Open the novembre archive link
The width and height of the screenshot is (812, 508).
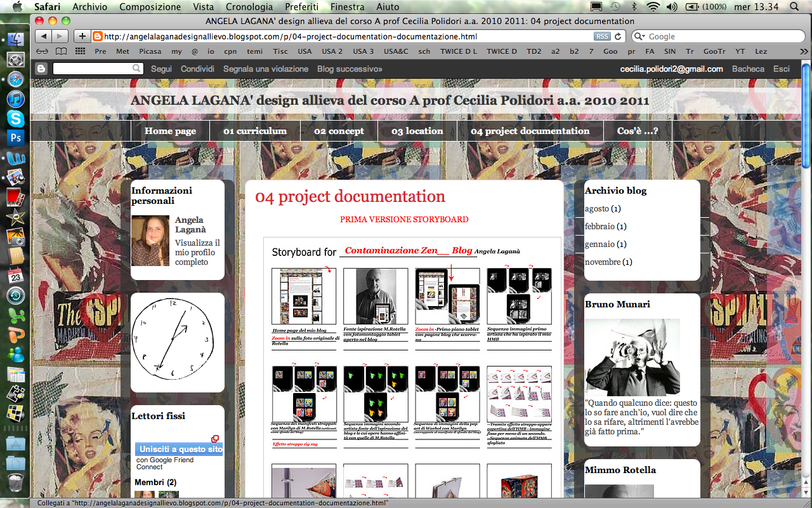coord(603,262)
